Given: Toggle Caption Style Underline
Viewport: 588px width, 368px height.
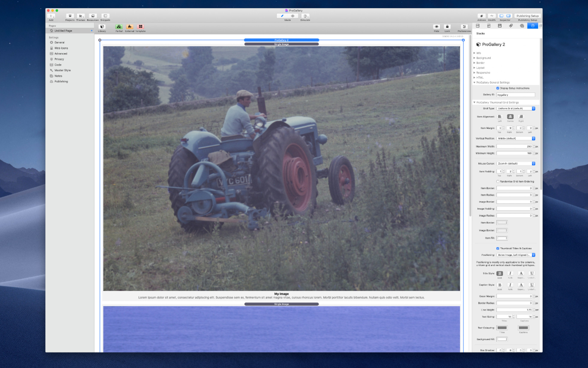Looking at the screenshot, I should click(x=532, y=285).
